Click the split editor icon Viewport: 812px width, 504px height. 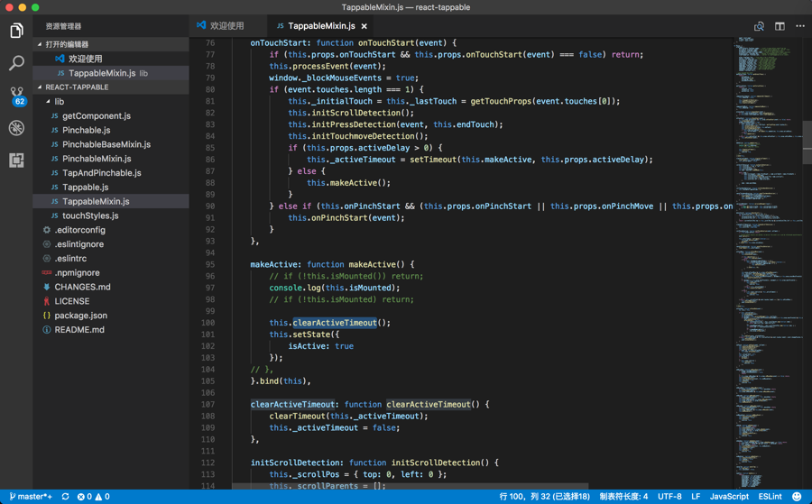(x=780, y=26)
